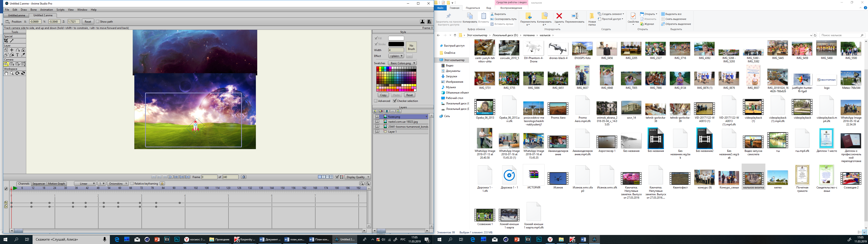
Task: Open the Linear interpolation dropdown
Action: (x=85, y=183)
